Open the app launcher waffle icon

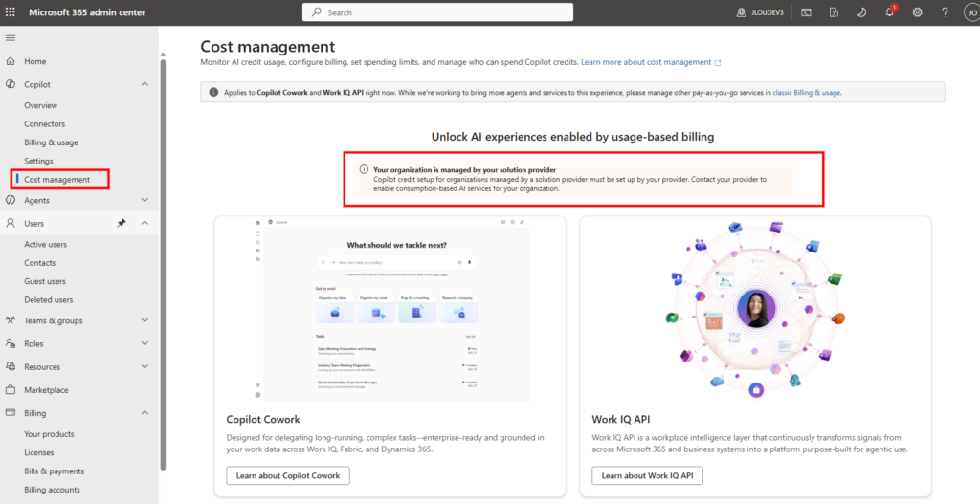point(11,12)
